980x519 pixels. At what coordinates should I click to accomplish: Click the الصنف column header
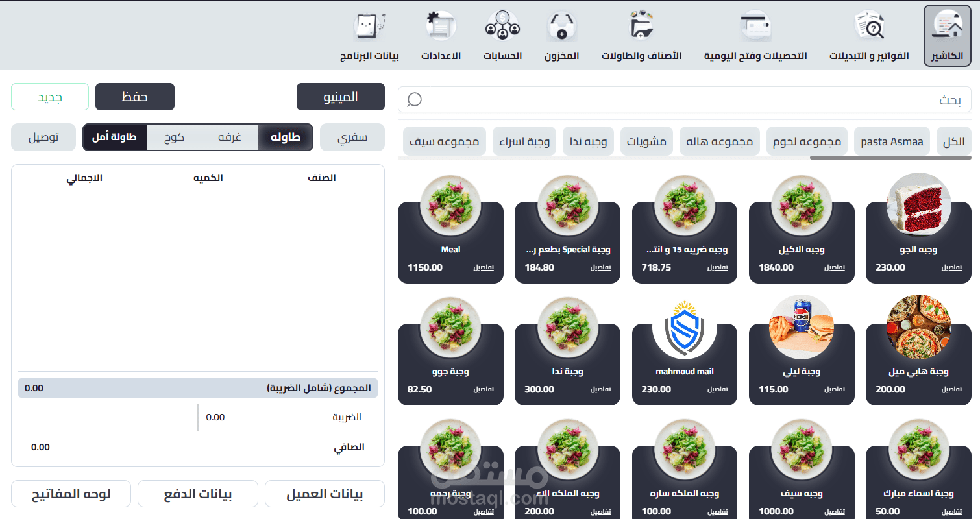tap(321, 178)
